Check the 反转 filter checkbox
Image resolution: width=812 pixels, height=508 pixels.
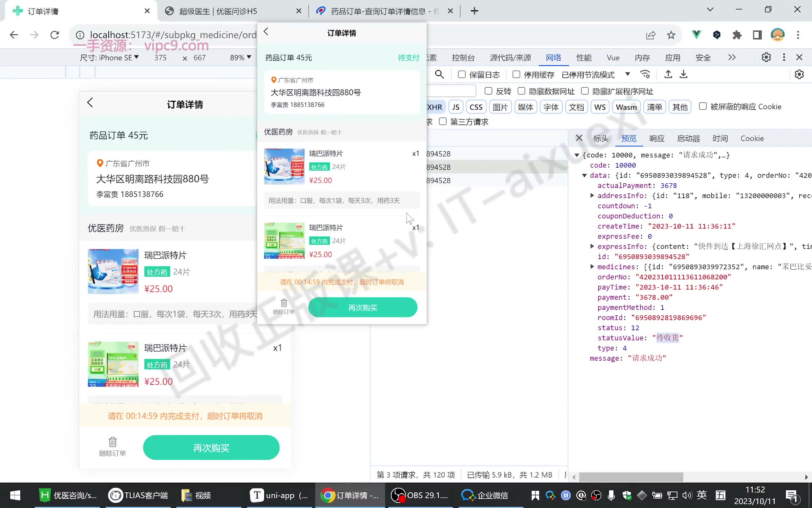click(488, 91)
